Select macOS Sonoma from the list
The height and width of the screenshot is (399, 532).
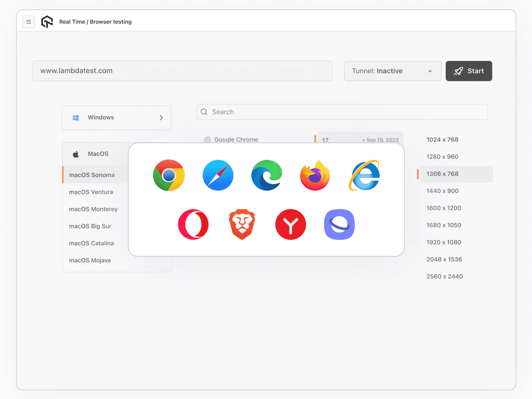tap(92, 174)
